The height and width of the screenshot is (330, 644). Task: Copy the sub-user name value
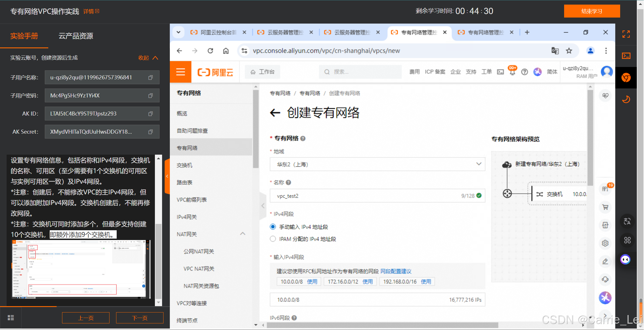click(150, 78)
